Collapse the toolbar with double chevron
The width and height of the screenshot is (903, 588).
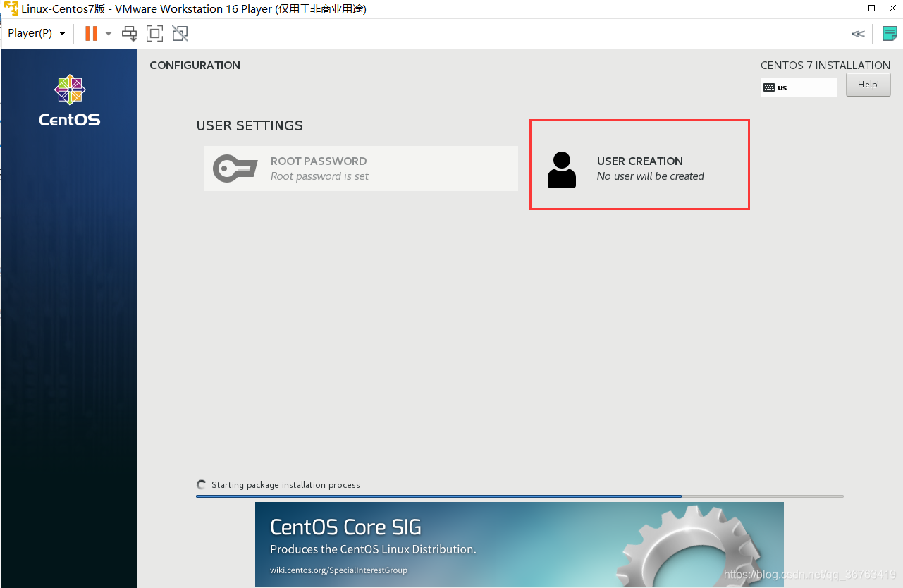pos(858,33)
